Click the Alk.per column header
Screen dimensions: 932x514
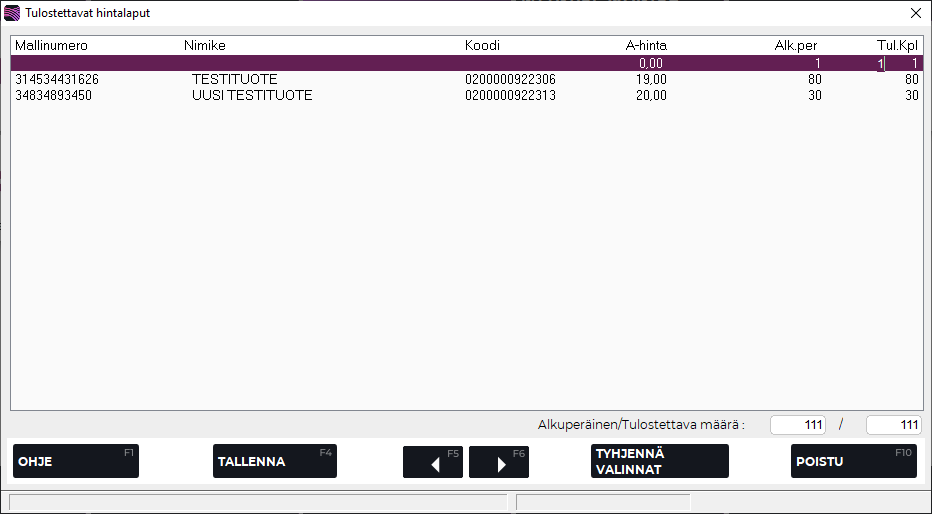tap(796, 46)
